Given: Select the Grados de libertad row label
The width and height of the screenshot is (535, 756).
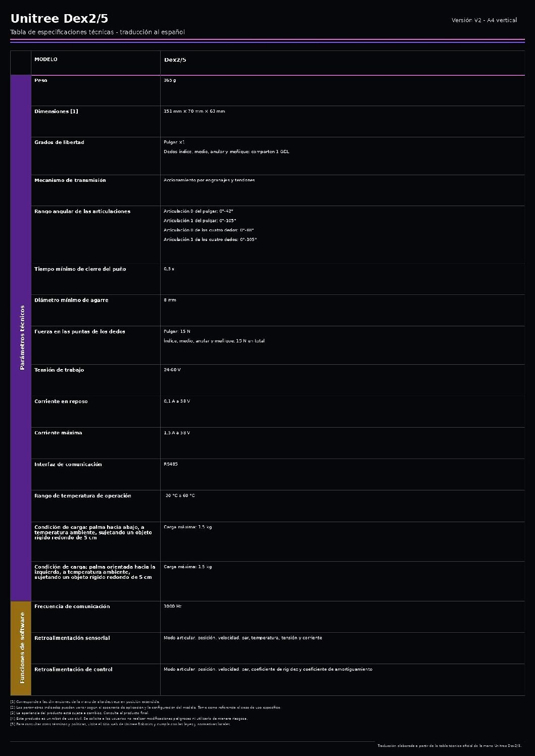Looking at the screenshot, I should click(59, 142).
